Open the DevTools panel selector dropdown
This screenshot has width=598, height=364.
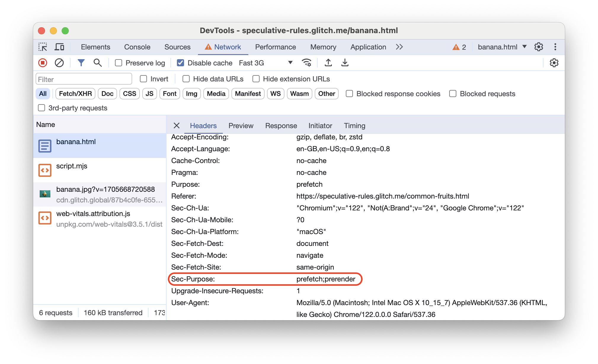525,47
